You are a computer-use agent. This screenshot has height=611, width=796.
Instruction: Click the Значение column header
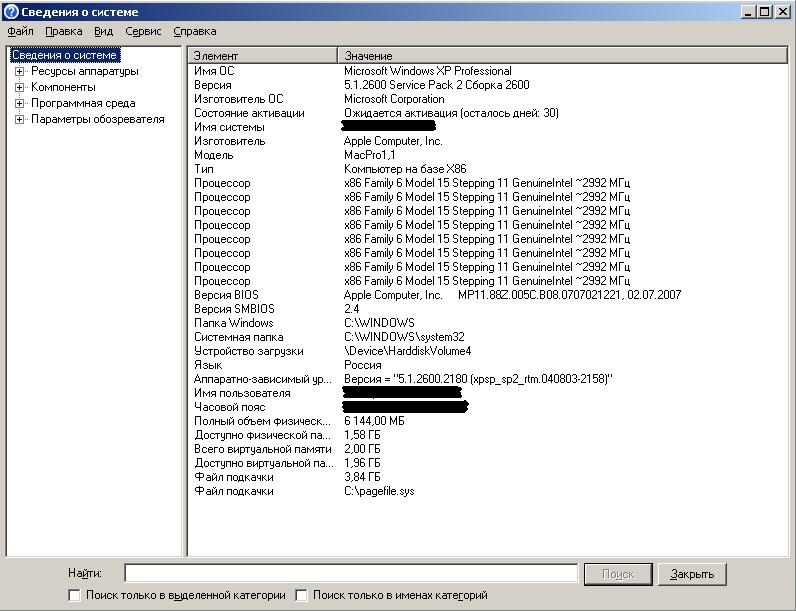(x=562, y=56)
